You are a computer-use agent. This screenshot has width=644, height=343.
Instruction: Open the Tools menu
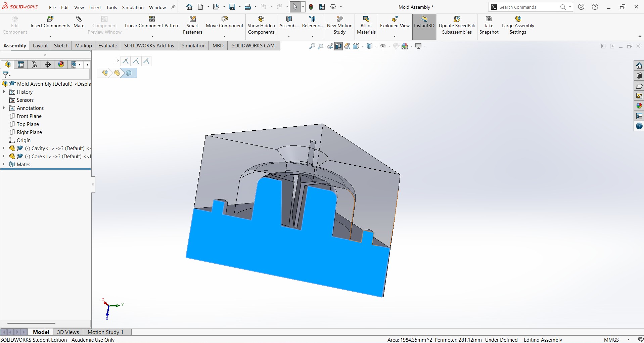coord(111,7)
